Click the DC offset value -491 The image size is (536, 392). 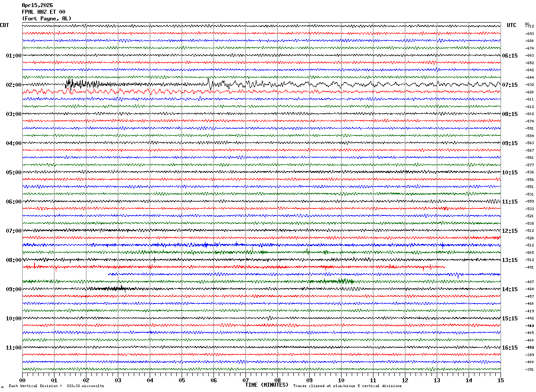point(529,267)
